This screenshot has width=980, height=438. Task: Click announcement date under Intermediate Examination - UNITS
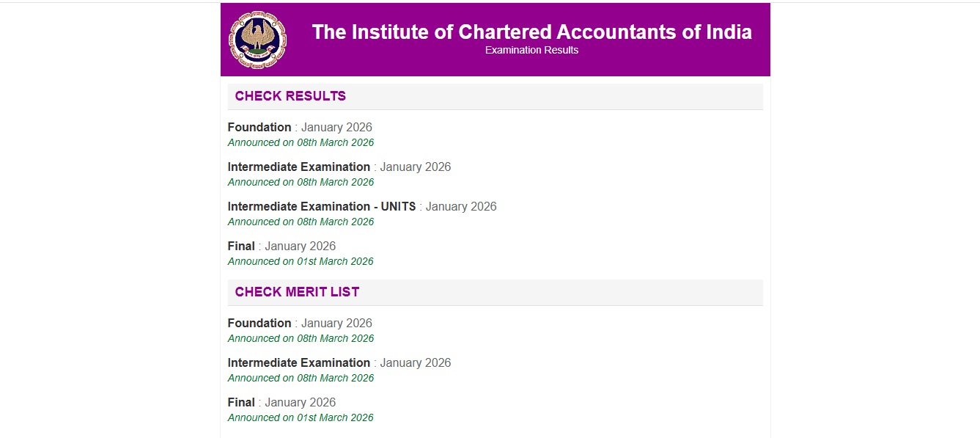pos(301,222)
